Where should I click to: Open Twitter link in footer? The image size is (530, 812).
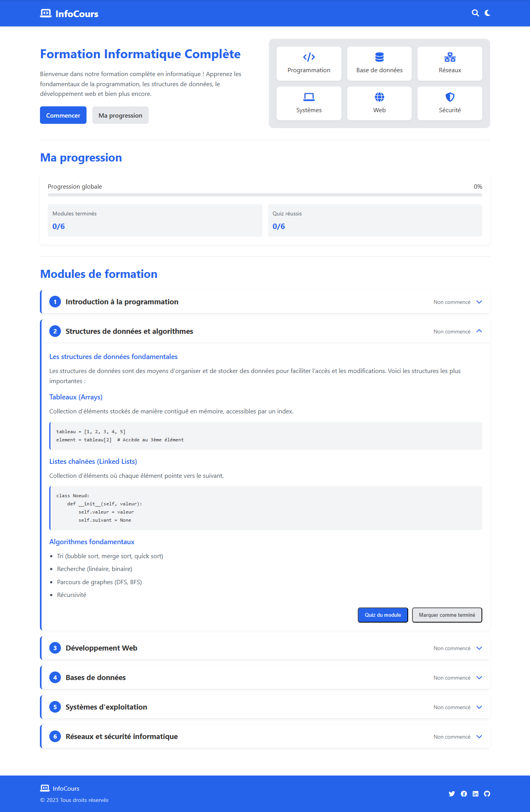point(452,794)
